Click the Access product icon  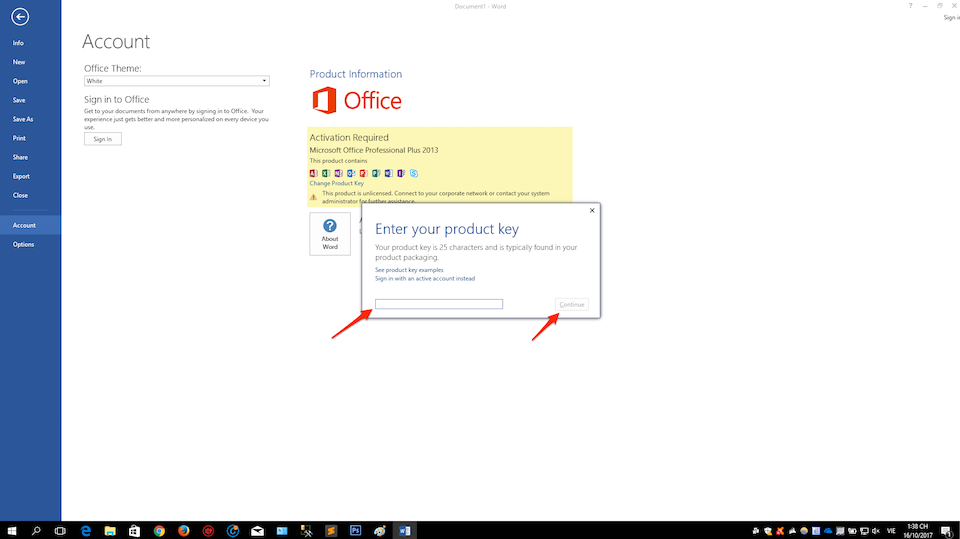(x=313, y=173)
